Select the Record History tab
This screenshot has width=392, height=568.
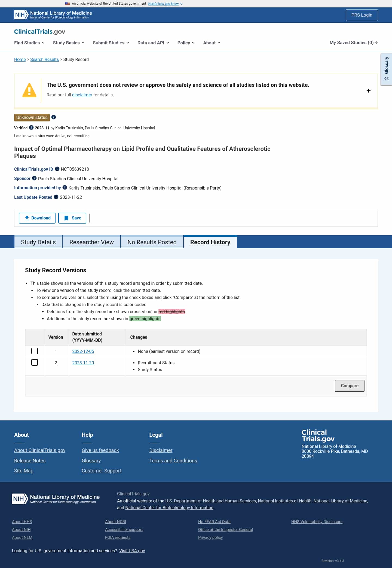[x=210, y=242]
